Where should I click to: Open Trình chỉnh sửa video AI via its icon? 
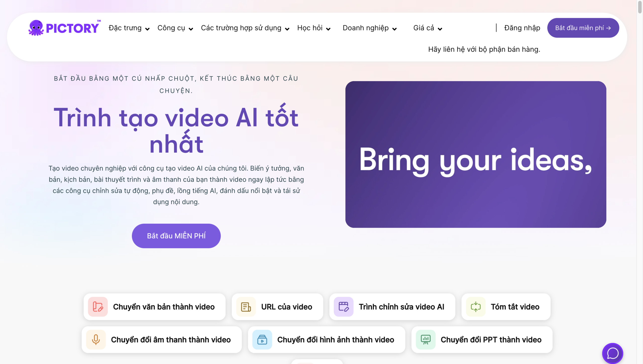coord(344,307)
